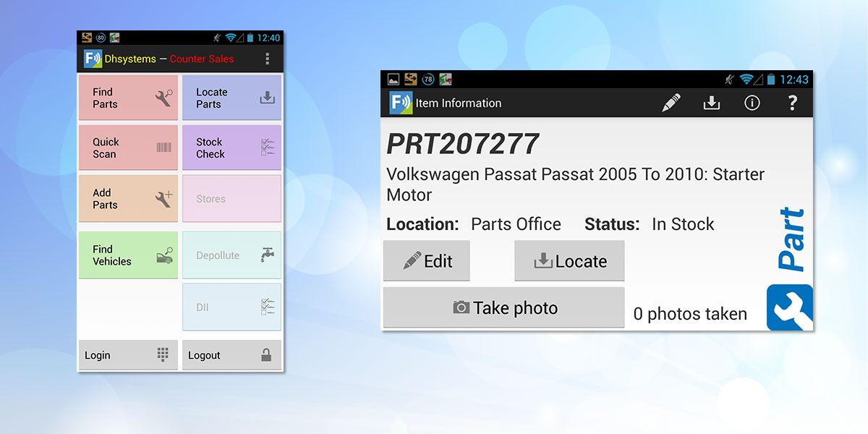Tap the battery icon beside the 12:40 clock
Screen dimensions: 868x434
(x=250, y=38)
